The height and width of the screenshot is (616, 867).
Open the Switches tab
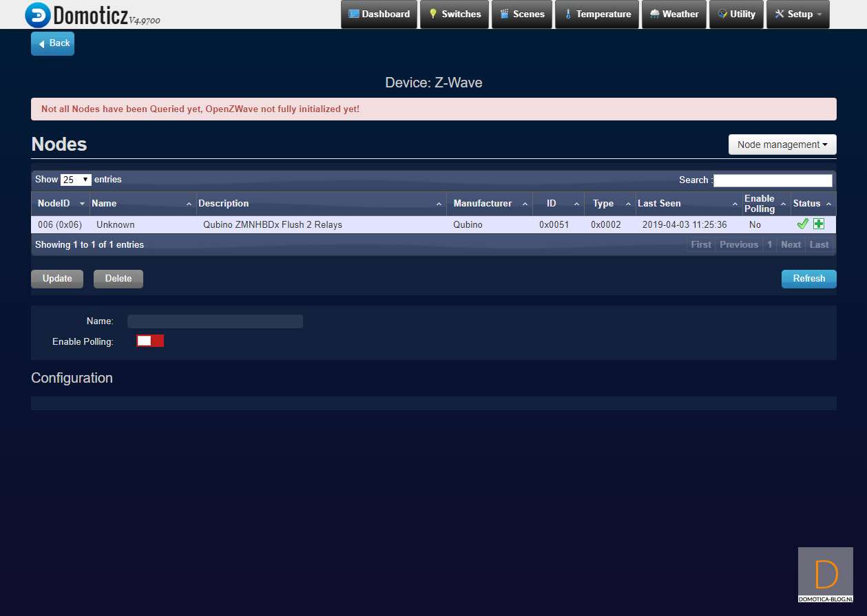tap(455, 14)
